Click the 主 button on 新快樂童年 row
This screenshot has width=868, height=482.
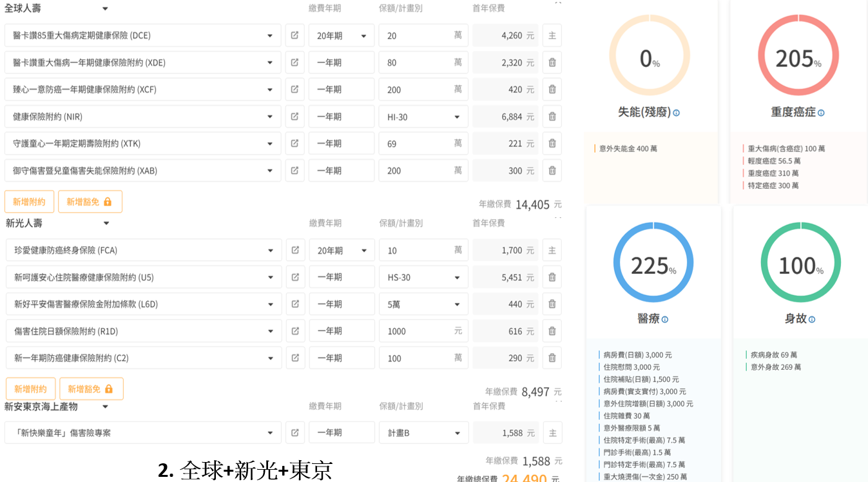pyautogui.click(x=553, y=433)
